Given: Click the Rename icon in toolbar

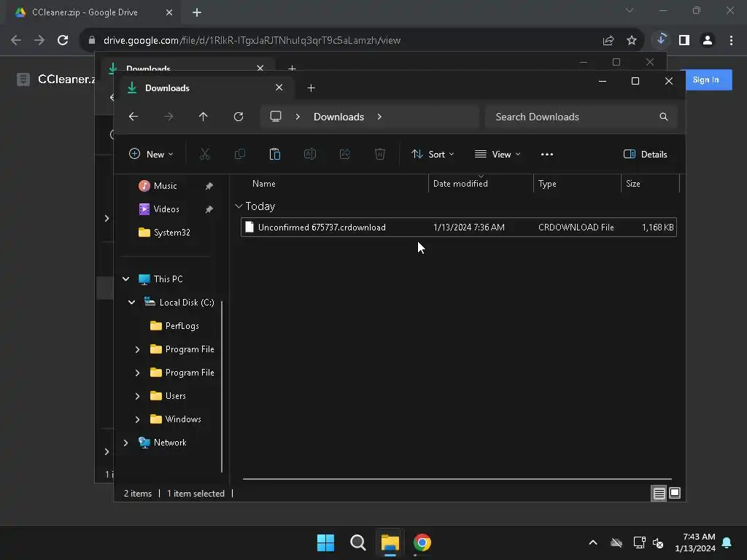Looking at the screenshot, I should click(309, 154).
